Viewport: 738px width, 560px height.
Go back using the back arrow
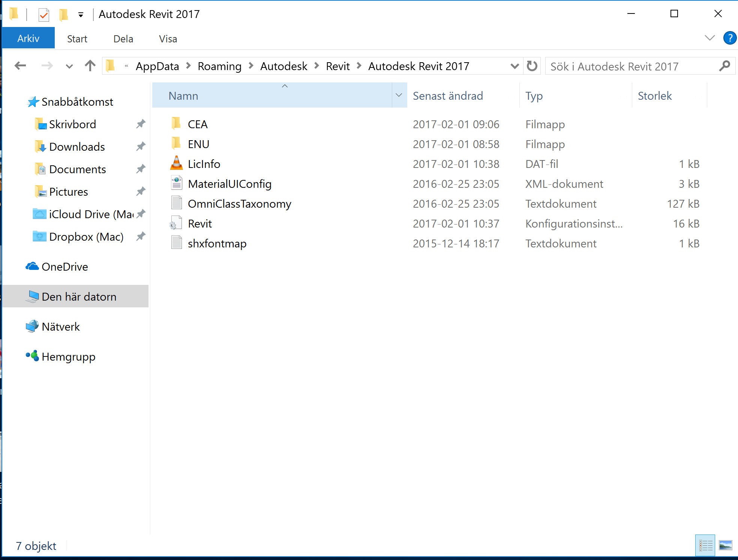tap(21, 66)
